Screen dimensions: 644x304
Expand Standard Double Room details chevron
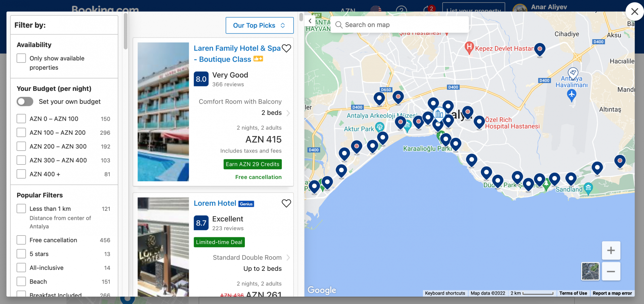288,257
